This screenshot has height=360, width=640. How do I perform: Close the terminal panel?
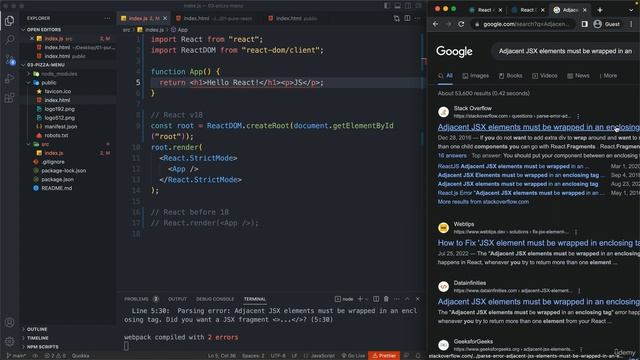417,299
